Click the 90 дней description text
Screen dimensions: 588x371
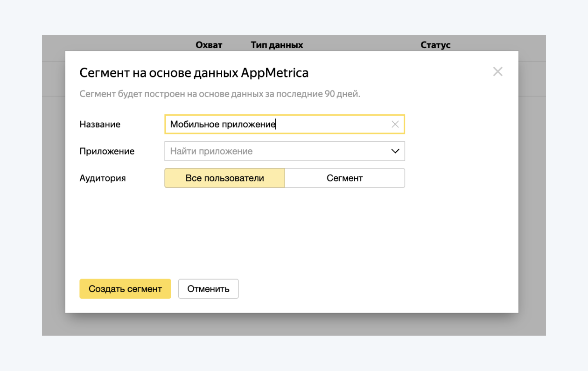(220, 94)
